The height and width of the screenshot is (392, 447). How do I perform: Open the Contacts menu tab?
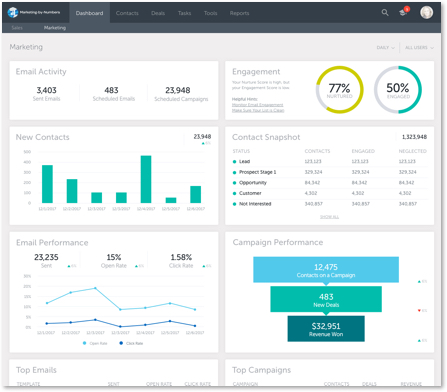[127, 13]
